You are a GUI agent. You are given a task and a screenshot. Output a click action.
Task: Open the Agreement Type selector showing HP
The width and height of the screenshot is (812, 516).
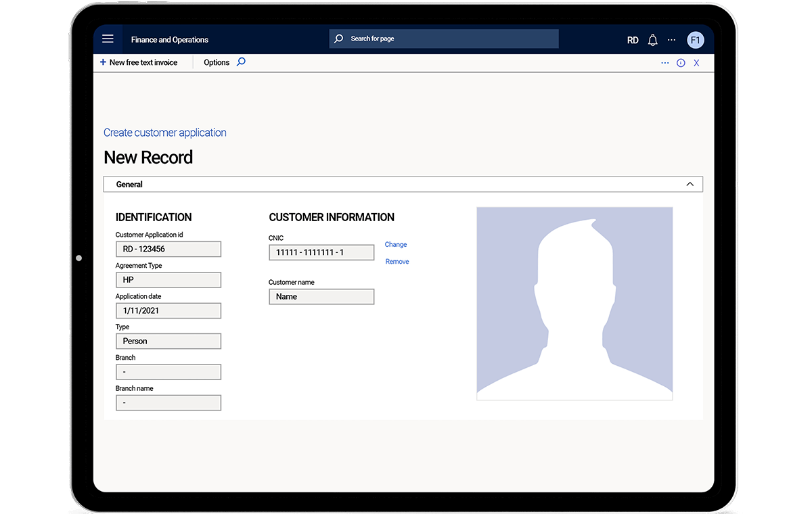(x=168, y=279)
